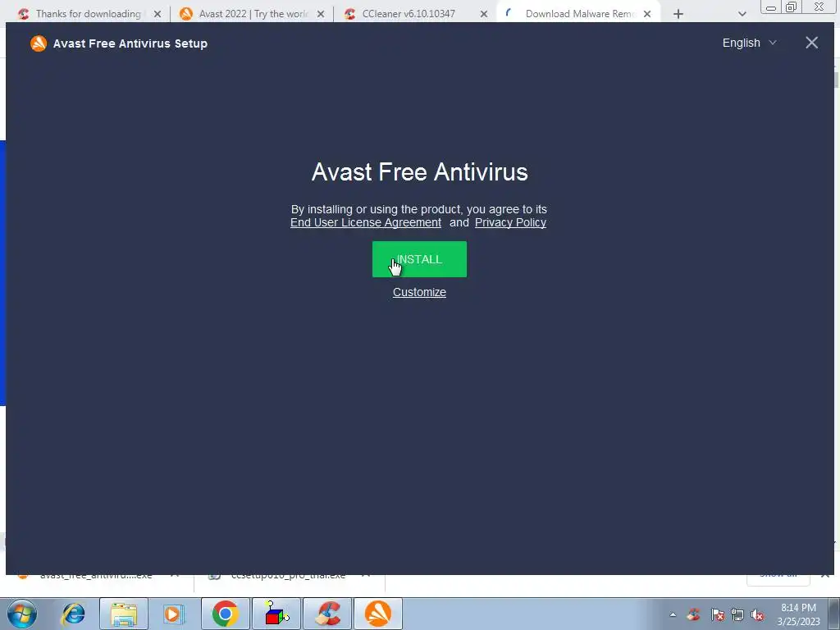Viewport: 840px width, 630px height.
Task: Click the Avast logo in setup header
Action: pos(38,43)
